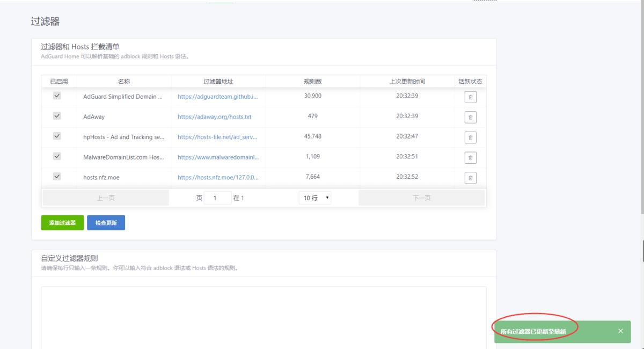
Task: Open the AdAway hosts.txt link
Action: 215,117
